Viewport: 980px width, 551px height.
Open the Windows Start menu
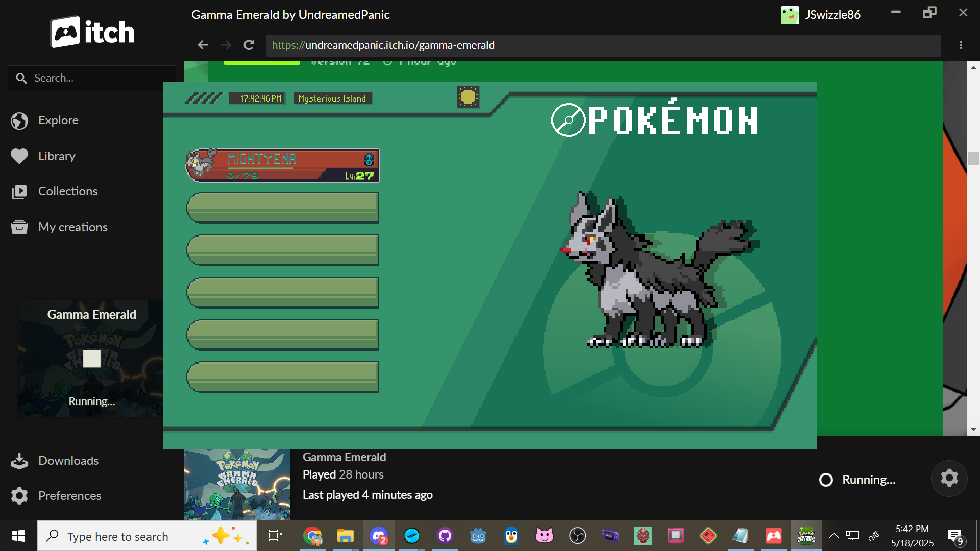[18, 536]
